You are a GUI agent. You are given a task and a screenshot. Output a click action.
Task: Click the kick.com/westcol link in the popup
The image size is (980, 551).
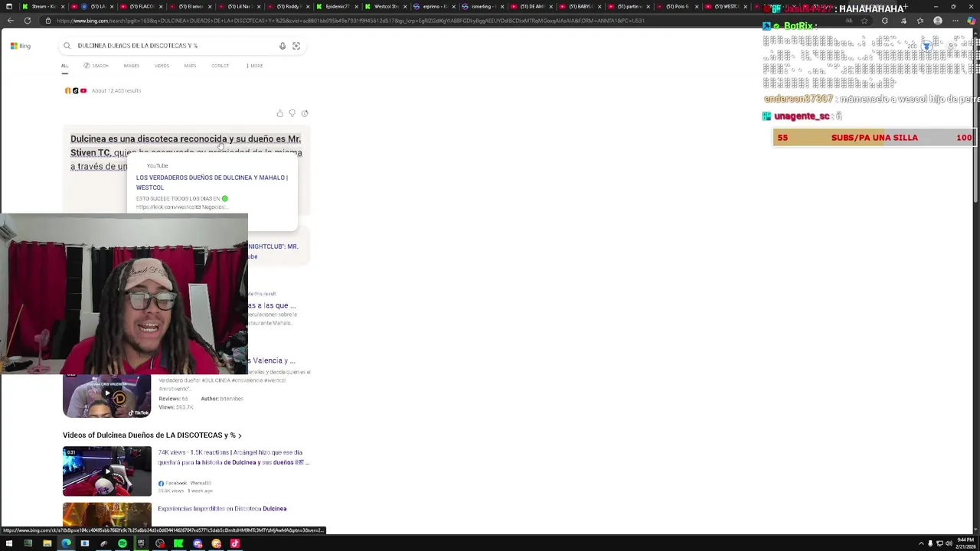pos(181,207)
